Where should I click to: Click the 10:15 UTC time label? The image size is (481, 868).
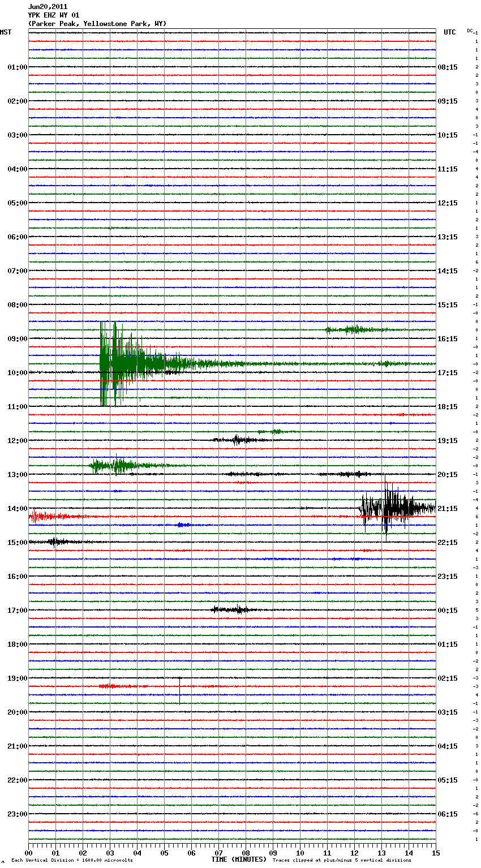coord(448,135)
